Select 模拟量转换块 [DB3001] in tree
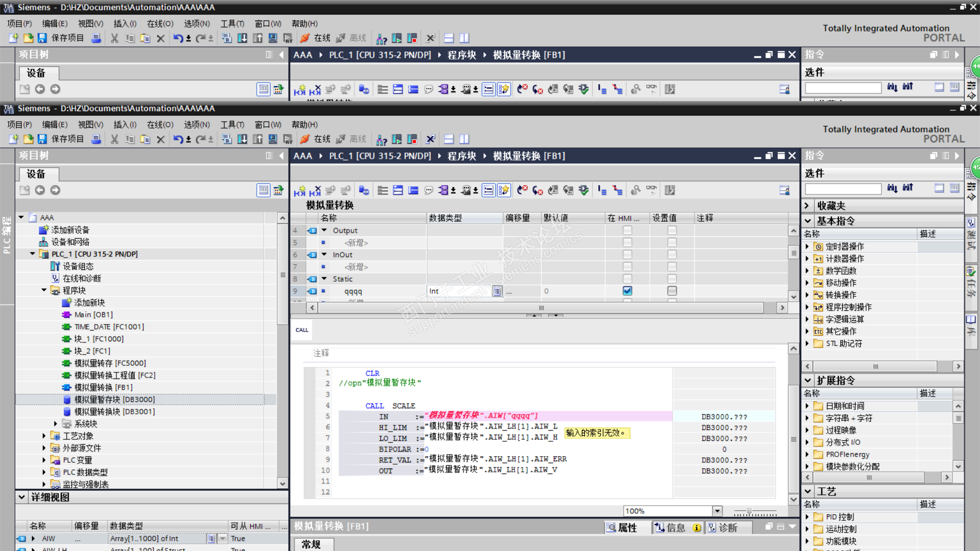Viewport: 980px width, 551px height. [x=114, y=411]
